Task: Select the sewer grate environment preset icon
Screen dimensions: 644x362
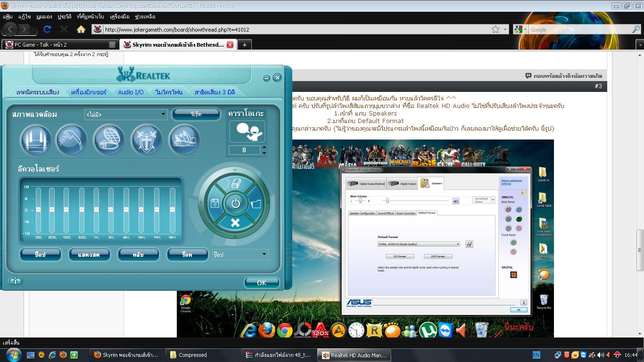Action: (x=109, y=140)
